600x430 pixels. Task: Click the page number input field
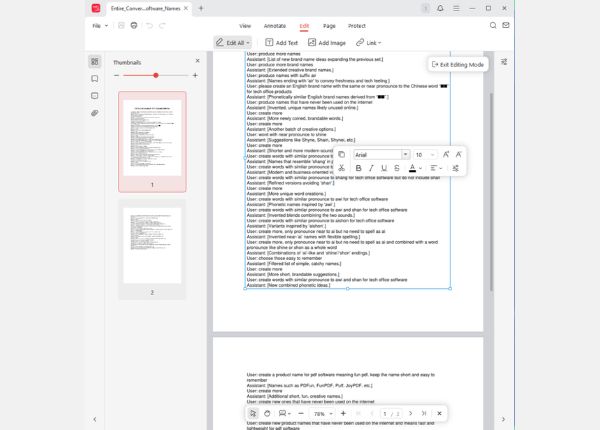[385, 414]
